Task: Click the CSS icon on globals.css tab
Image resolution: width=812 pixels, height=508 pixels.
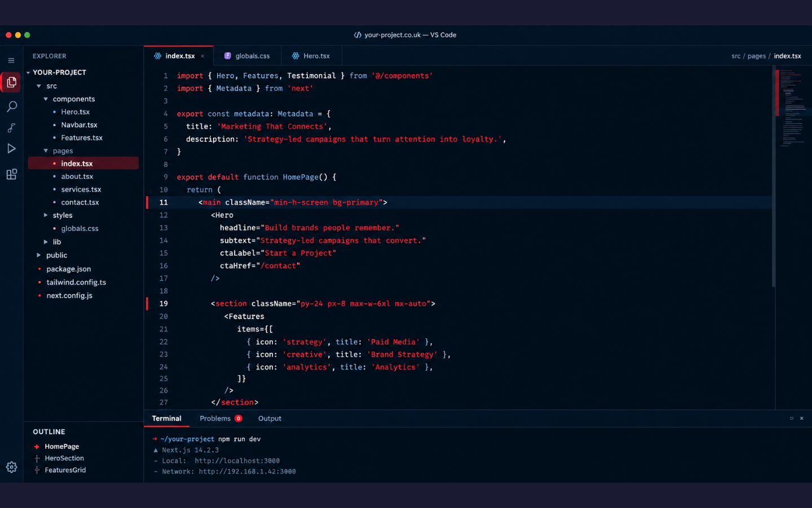Action: tap(228, 56)
